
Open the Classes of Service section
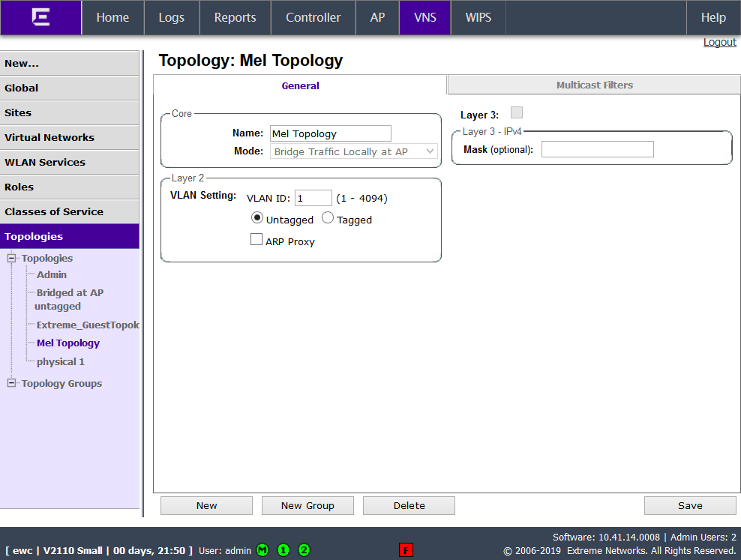(x=70, y=211)
